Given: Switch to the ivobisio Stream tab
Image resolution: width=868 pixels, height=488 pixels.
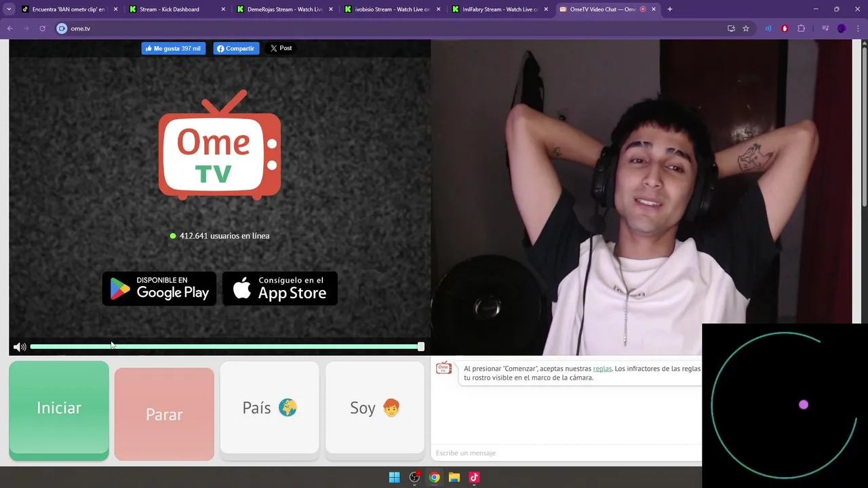Looking at the screenshot, I should coord(393,9).
